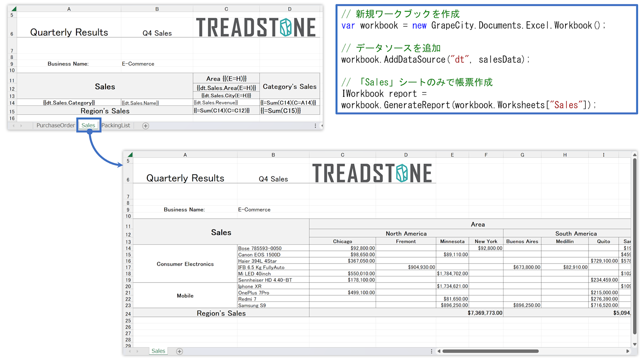Viewport: 644px width, 363px height.
Task: Click the North America region cell
Action: click(406, 234)
